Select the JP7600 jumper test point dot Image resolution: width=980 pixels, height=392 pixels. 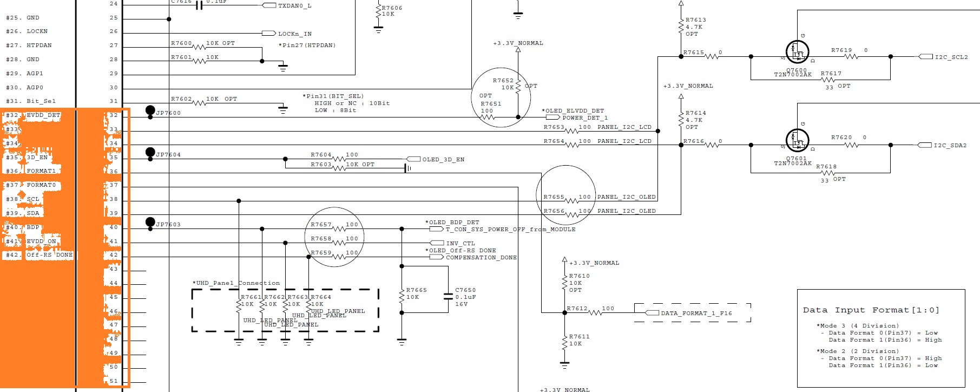pyautogui.click(x=150, y=110)
